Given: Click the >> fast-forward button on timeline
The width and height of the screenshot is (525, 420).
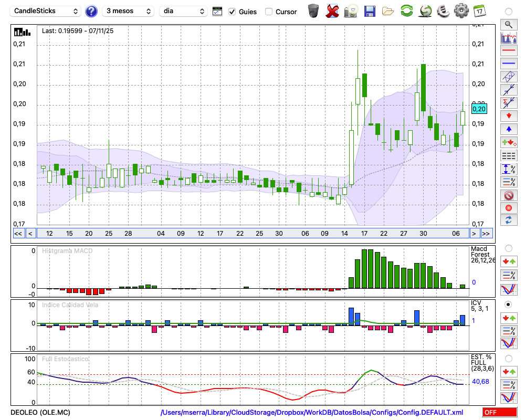Looking at the screenshot, I should 486,234.
